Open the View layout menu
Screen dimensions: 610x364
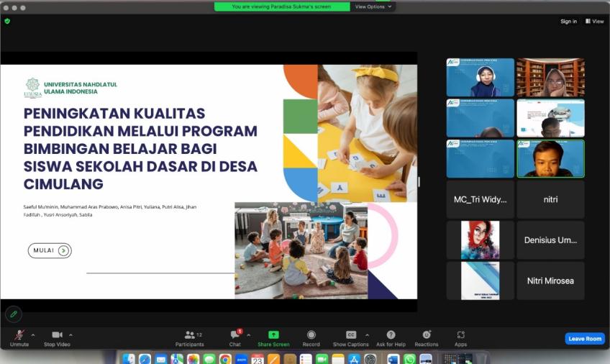coord(594,22)
